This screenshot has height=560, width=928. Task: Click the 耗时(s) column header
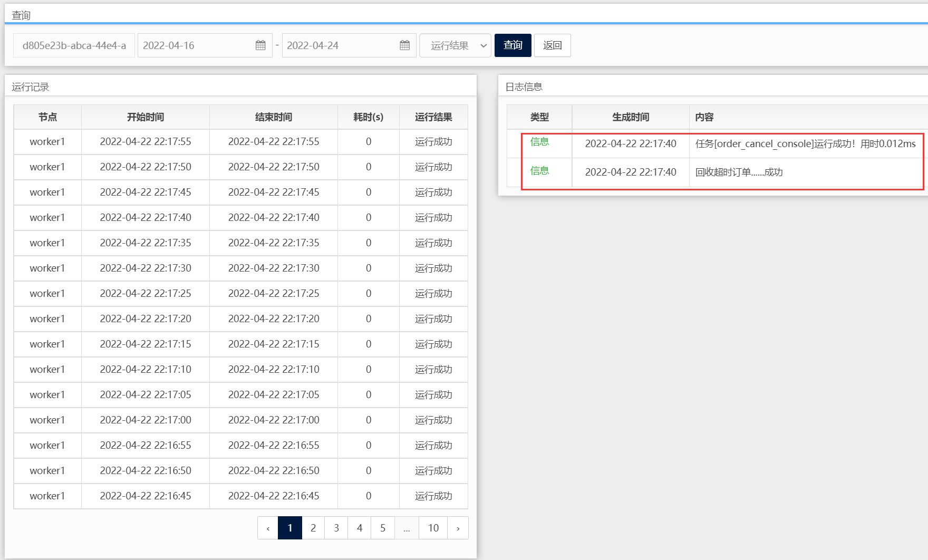pyautogui.click(x=369, y=117)
